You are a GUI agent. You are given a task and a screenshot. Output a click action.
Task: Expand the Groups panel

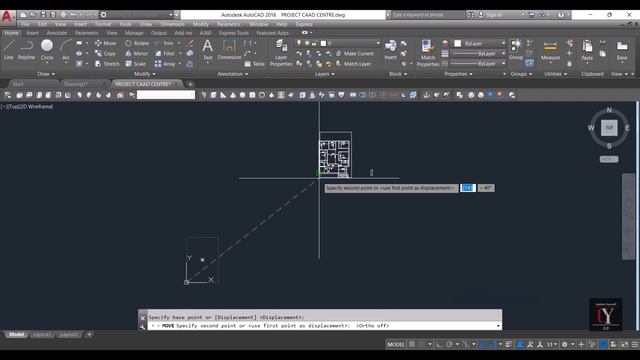click(521, 74)
